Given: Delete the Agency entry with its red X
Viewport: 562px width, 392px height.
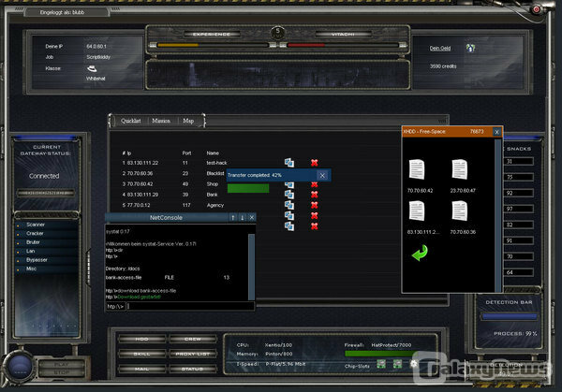Looking at the screenshot, I should click(315, 205).
